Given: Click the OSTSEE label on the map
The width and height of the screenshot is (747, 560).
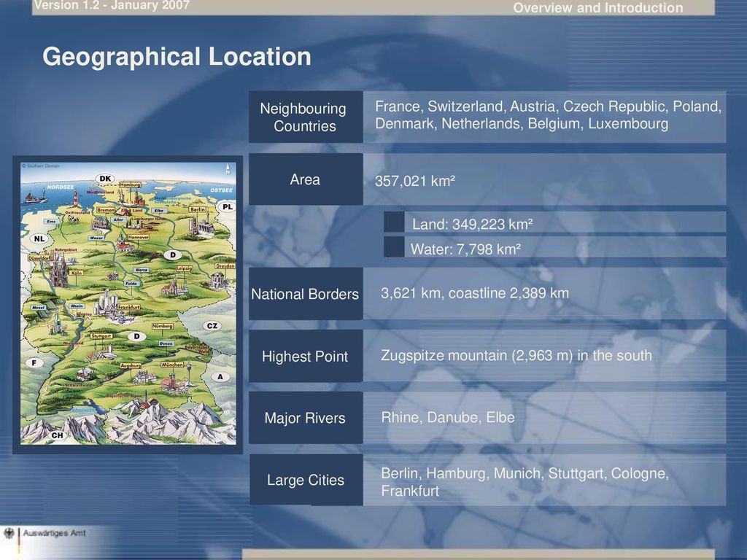Looking at the screenshot, I should tap(222, 190).
